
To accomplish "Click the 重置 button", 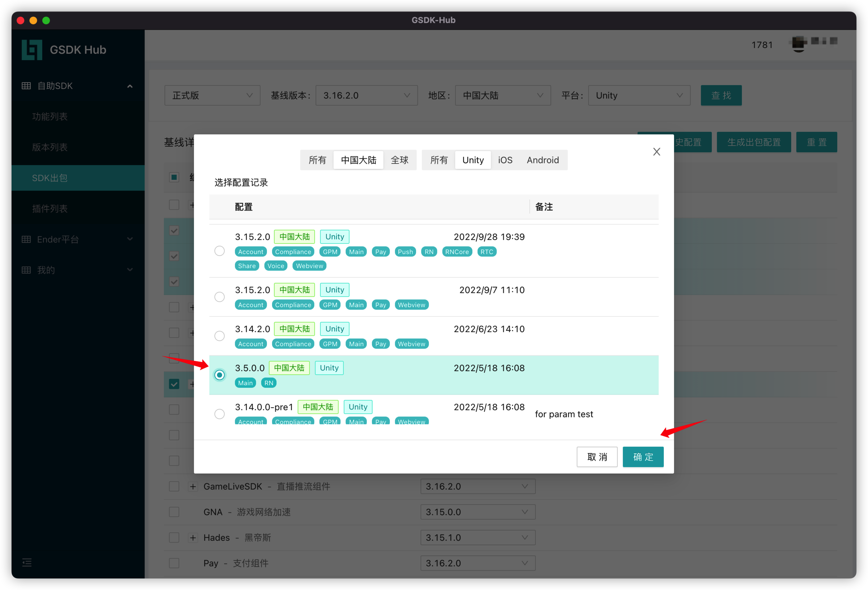I will point(816,142).
